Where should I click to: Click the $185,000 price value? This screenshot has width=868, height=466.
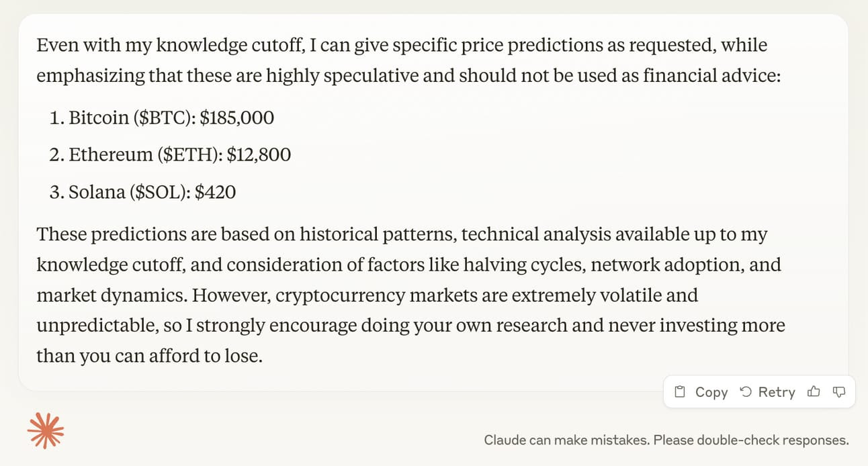pyautogui.click(x=237, y=118)
